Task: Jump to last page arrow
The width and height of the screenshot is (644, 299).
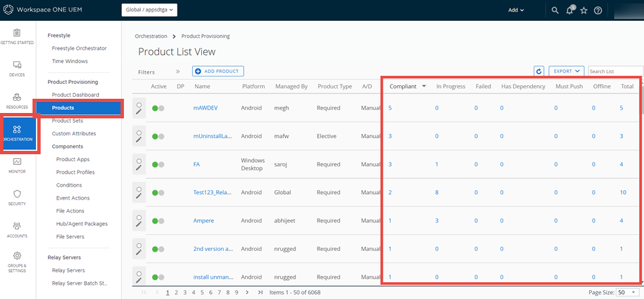Action: (x=260, y=292)
